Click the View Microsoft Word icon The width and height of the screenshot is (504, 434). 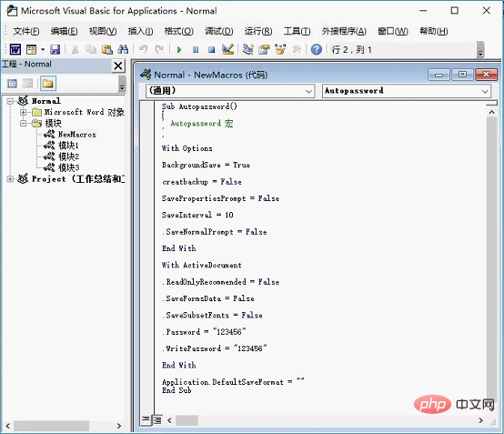coord(15,49)
